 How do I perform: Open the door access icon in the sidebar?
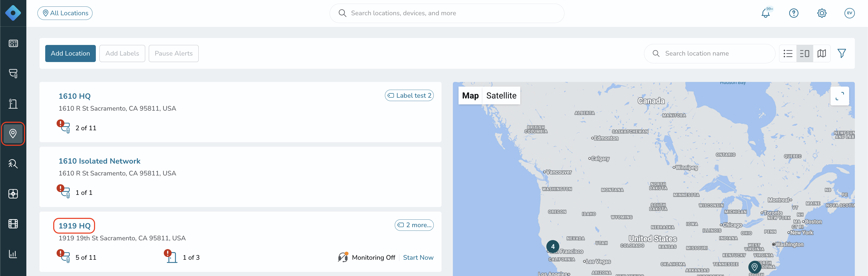click(x=13, y=103)
